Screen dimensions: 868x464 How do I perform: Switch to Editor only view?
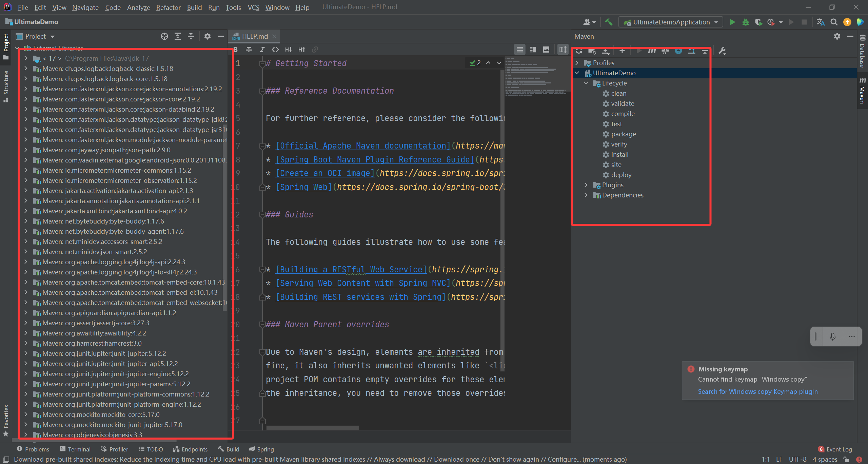(x=520, y=50)
